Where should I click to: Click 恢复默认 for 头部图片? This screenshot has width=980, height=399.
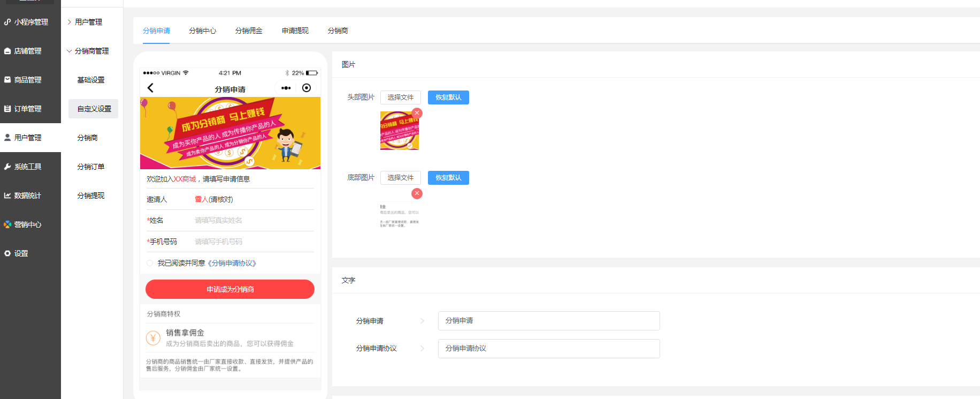[448, 97]
